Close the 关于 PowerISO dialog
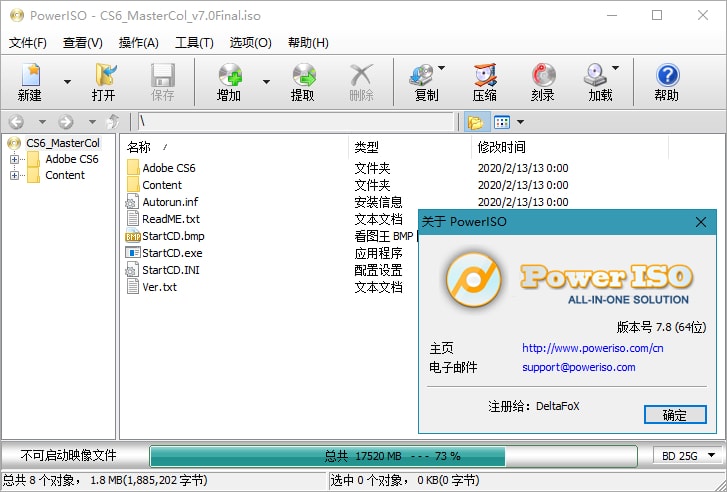 (701, 222)
